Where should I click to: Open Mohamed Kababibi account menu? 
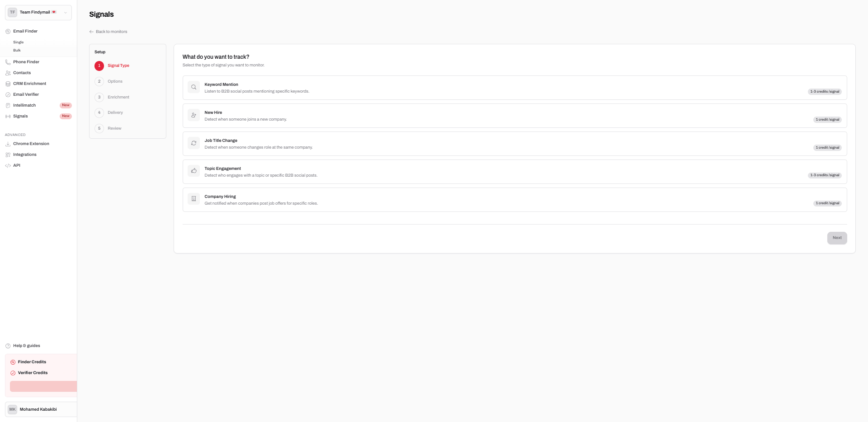(41, 409)
